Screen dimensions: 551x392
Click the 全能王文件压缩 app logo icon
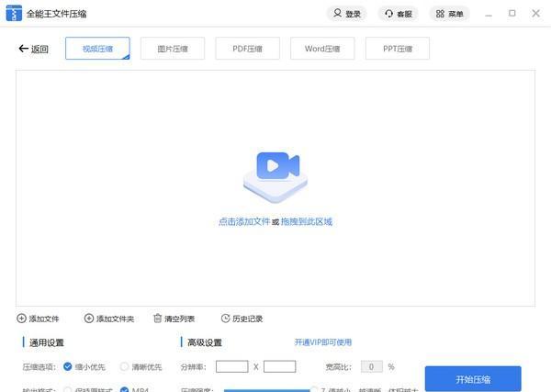tap(14, 14)
